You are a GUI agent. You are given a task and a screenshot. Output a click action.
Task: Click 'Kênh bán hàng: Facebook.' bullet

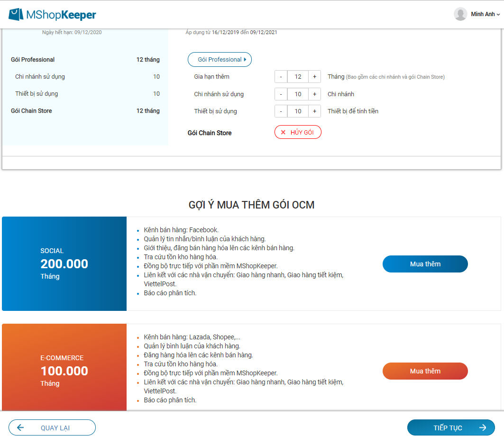coord(181,230)
